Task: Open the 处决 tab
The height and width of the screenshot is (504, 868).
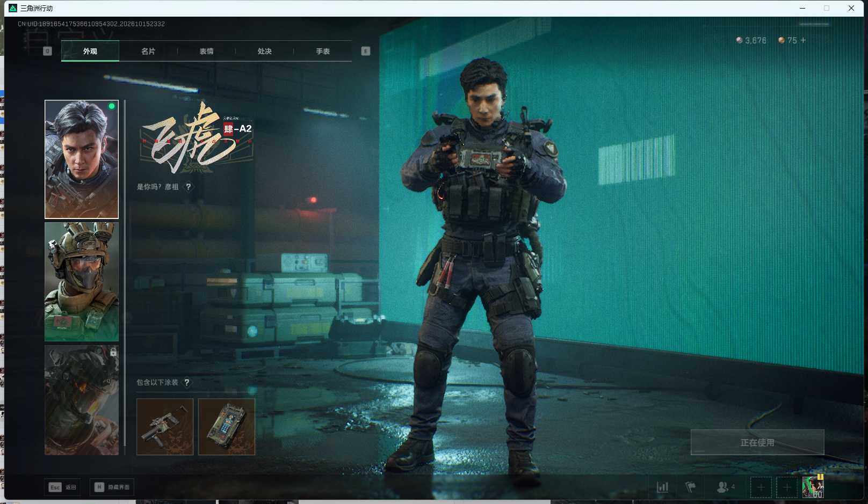Action: pos(264,51)
